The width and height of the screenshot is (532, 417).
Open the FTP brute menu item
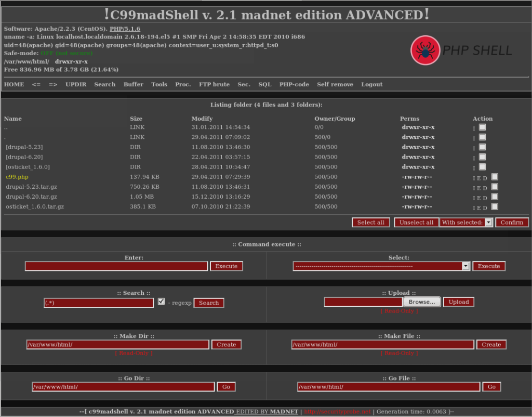214,84
